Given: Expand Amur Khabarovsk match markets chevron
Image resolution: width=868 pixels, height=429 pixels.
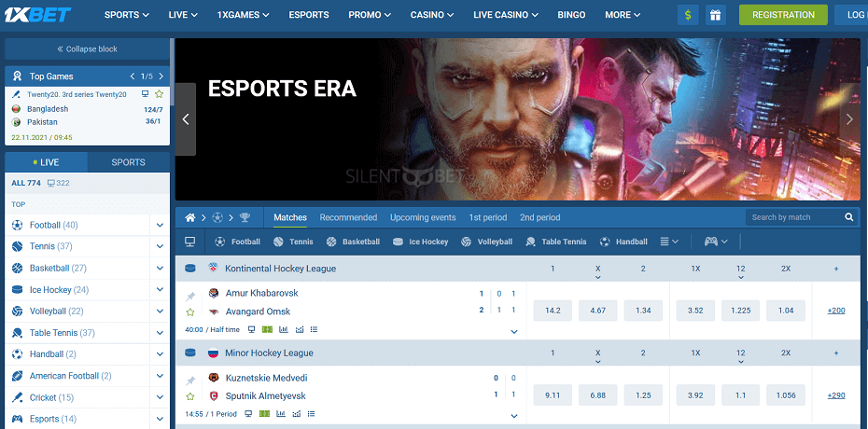Looking at the screenshot, I should click(x=514, y=332).
